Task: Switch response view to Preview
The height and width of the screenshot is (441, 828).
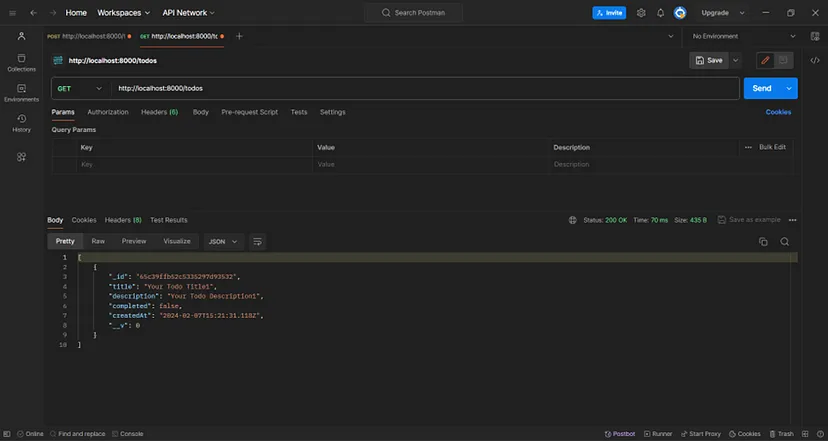Action: (134, 241)
